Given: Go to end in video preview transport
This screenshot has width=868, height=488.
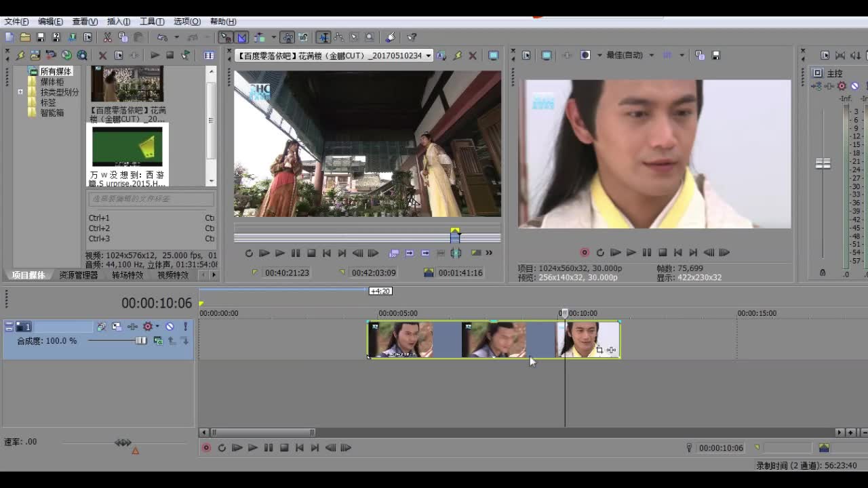Looking at the screenshot, I should click(693, 252).
